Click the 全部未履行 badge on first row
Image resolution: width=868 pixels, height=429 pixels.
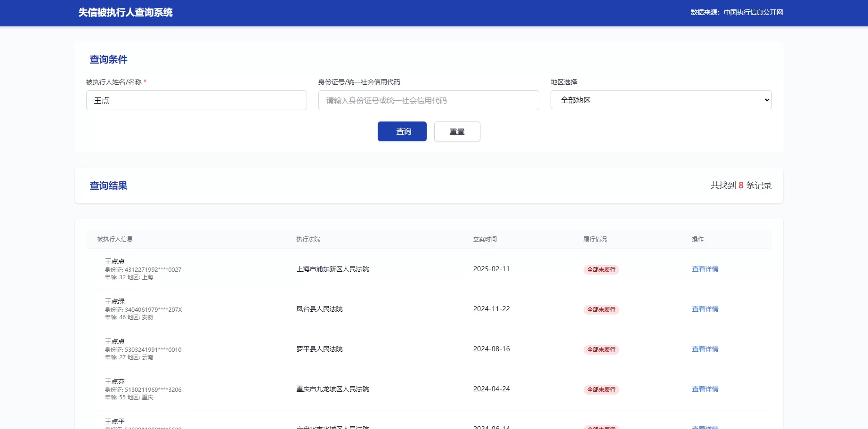(x=601, y=270)
